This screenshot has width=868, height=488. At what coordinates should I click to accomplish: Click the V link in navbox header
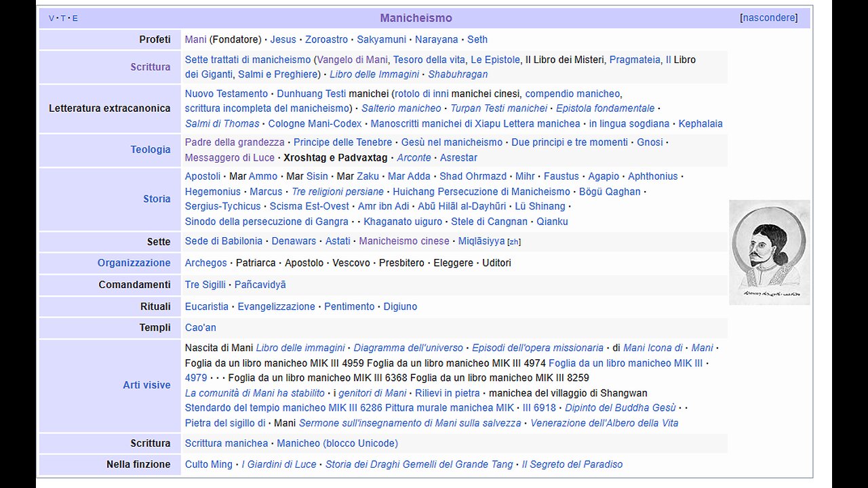(52, 18)
